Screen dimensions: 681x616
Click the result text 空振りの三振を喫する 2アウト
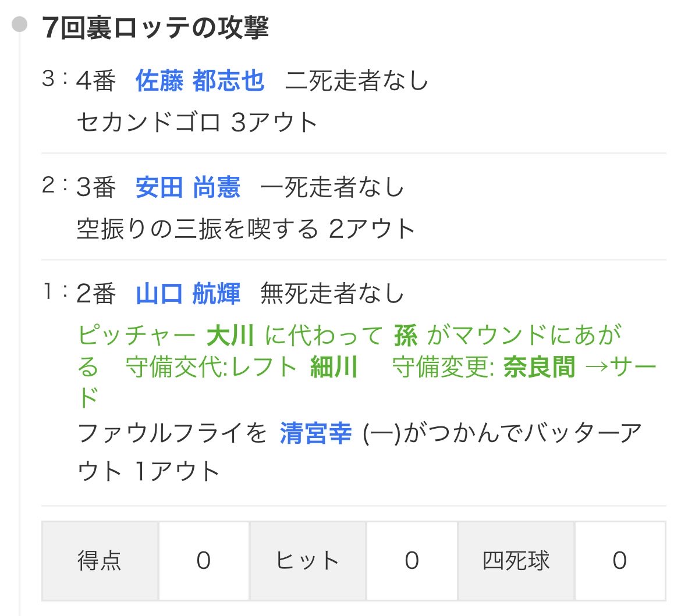pyautogui.click(x=246, y=229)
